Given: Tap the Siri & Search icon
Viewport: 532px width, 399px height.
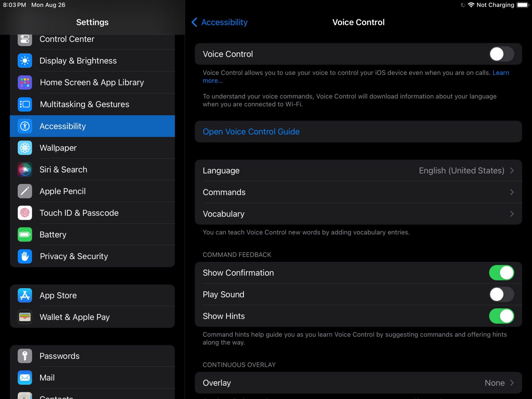Looking at the screenshot, I should (x=25, y=170).
